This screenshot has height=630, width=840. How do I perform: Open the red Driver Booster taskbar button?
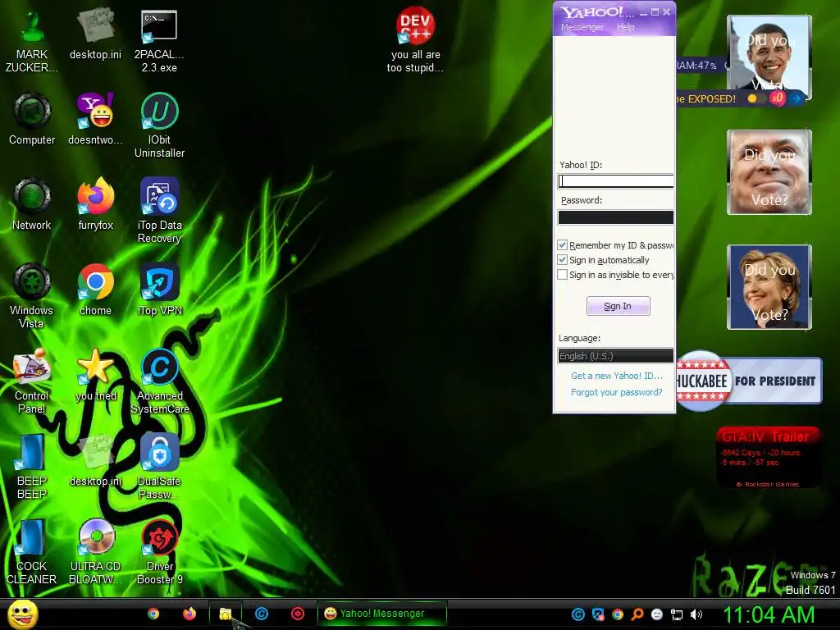coord(298,614)
